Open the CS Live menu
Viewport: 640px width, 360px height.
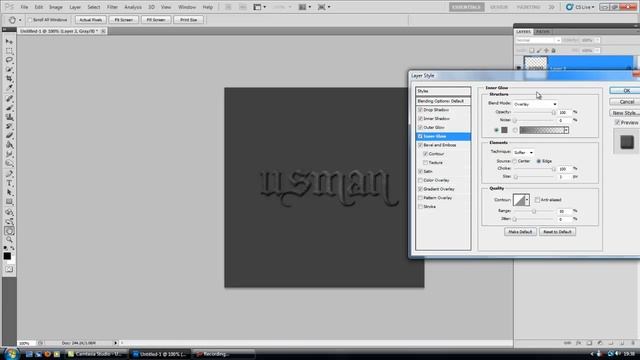(x=580, y=7)
